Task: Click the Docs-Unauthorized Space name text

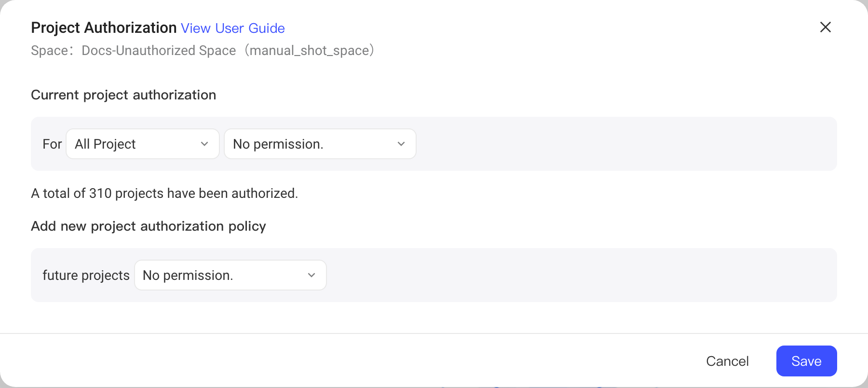Action: point(159,50)
